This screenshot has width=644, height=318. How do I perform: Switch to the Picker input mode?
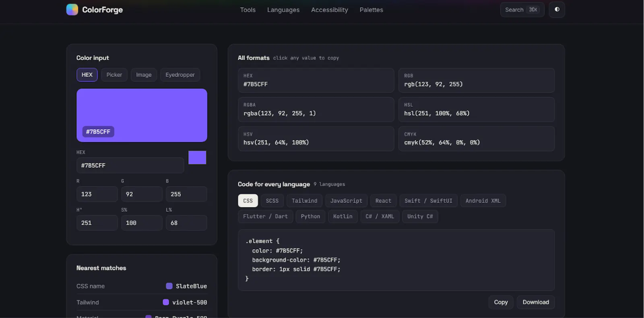114,75
